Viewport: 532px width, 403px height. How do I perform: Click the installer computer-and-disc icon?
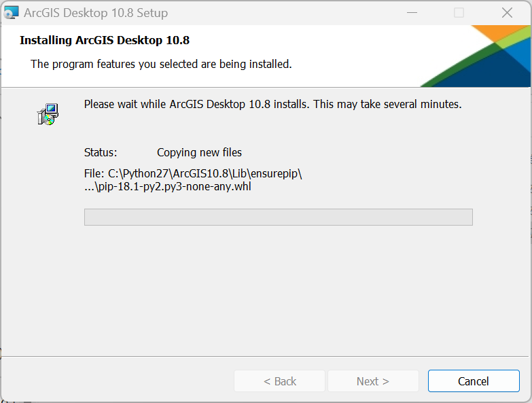(x=48, y=115)
